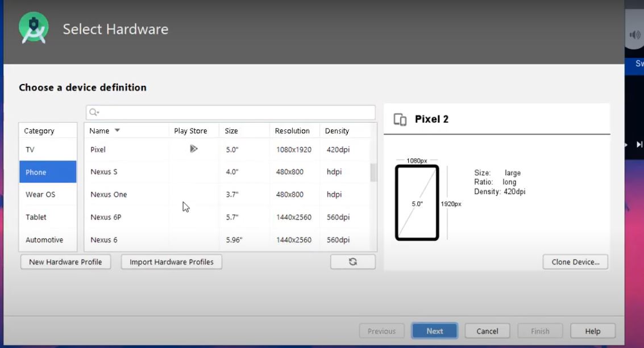This screenshot has height=348, width=644.
Task: Click the device icon beside Pixel 2
Action: [400, 119]
